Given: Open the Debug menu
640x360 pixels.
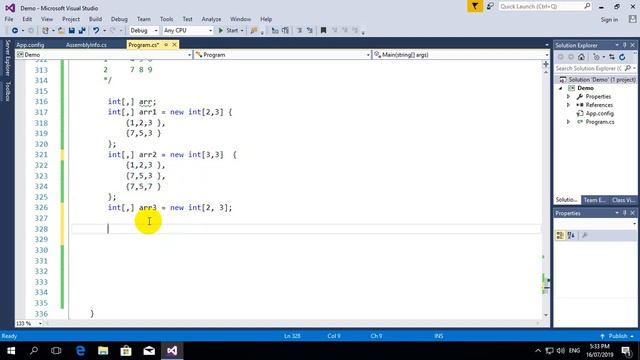Looking at the screenshot, I should (x=119, y=19).
